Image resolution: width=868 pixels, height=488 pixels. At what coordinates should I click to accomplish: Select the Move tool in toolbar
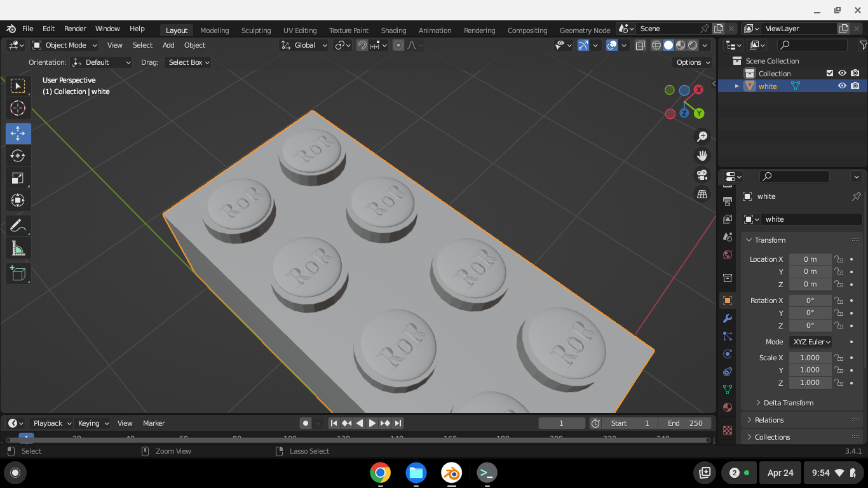(x=18, y=133)
